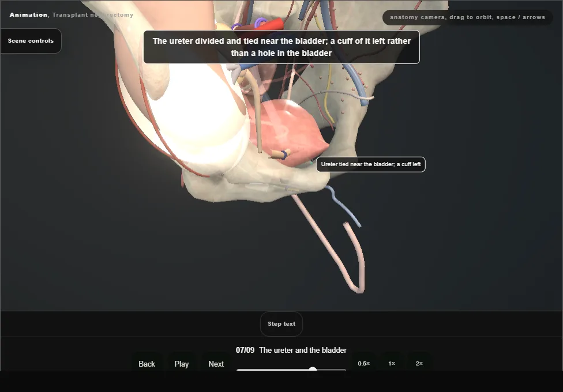Play the animation
The image size is (563, 392).
[182, 364]
